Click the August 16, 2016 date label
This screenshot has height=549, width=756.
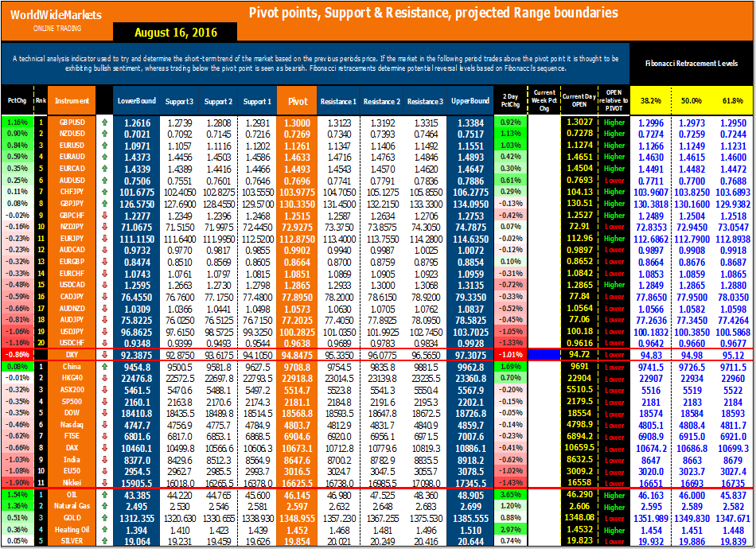point(176,33)
